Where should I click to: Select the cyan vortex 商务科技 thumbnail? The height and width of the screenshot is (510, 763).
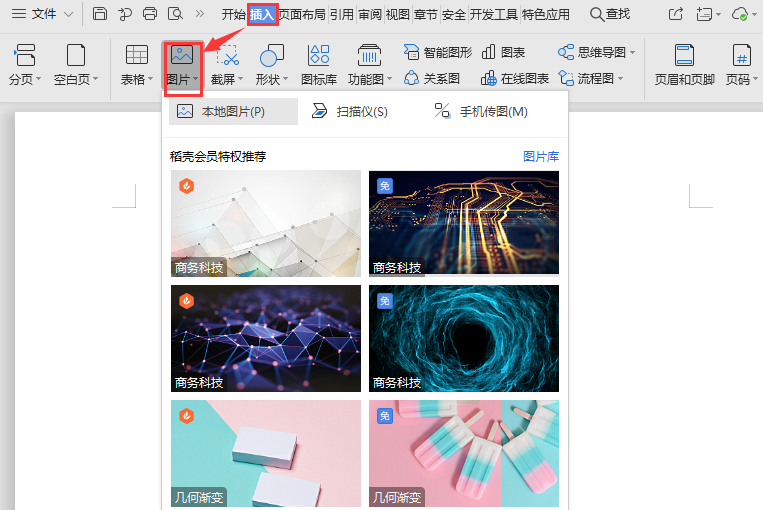pyautogui.click(x=464, y=338)
